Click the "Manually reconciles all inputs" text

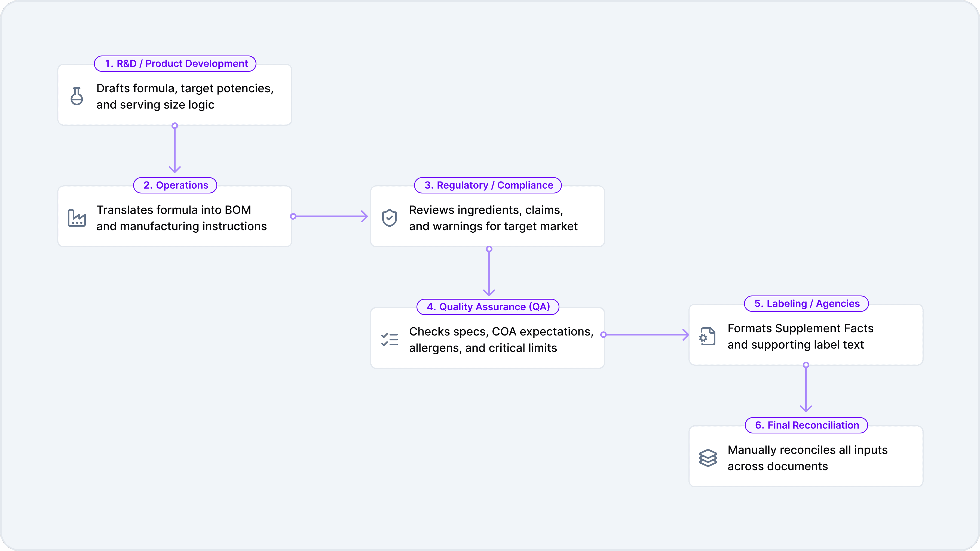tap(807, 450)
